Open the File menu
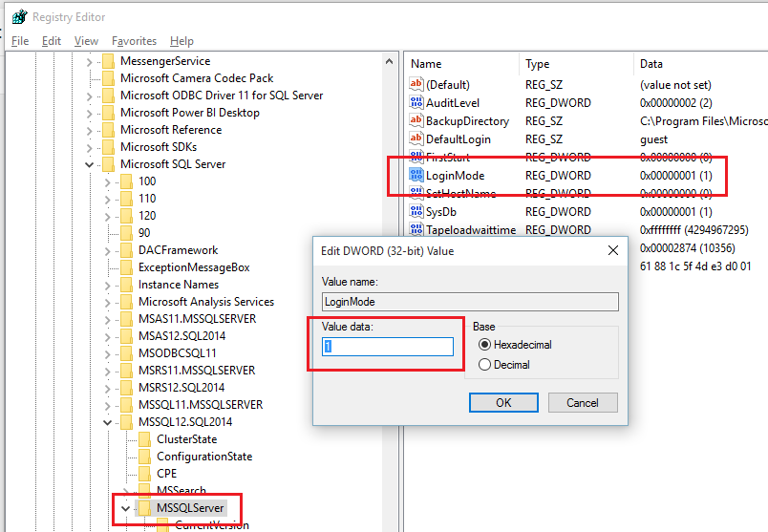 coord(20,41)
